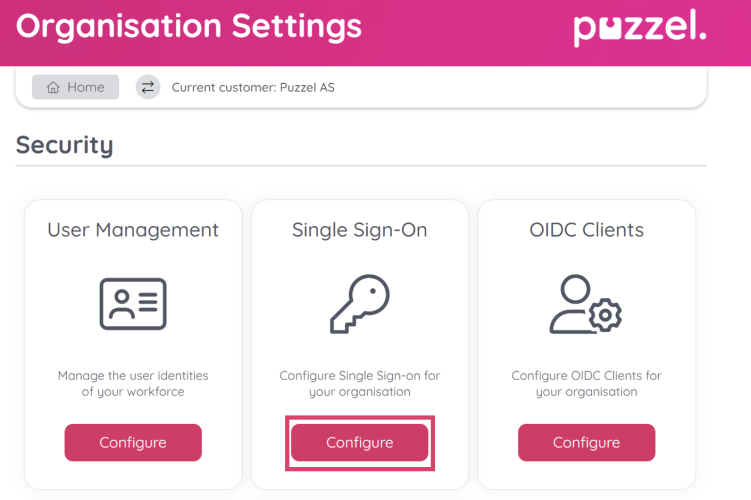Screen dimensions: 751x500
Task: Open Configure under User Management
Action: (x=133, y=443)
